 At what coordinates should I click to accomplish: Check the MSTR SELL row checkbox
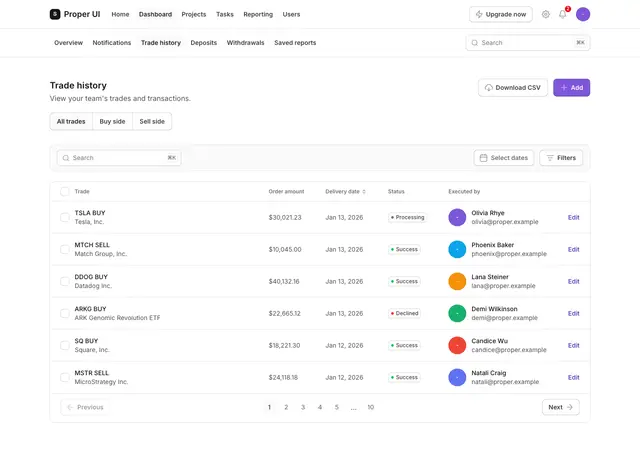click(x=64, y=378)
